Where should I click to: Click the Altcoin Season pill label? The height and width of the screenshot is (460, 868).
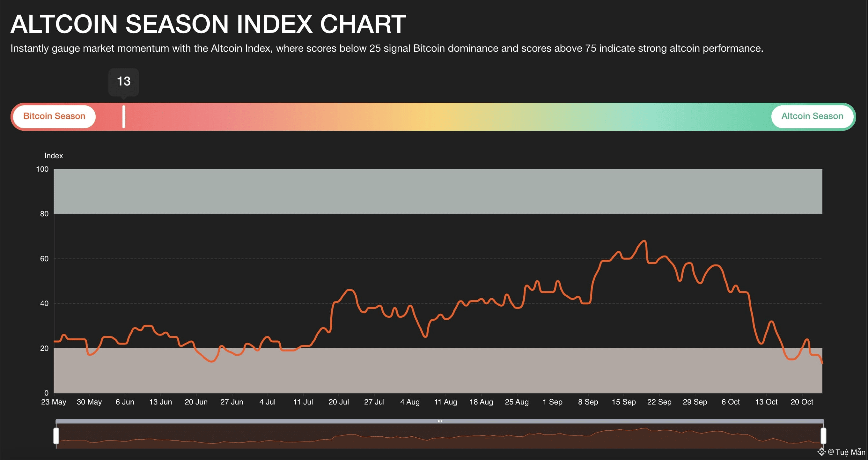(x=812, y=116)
